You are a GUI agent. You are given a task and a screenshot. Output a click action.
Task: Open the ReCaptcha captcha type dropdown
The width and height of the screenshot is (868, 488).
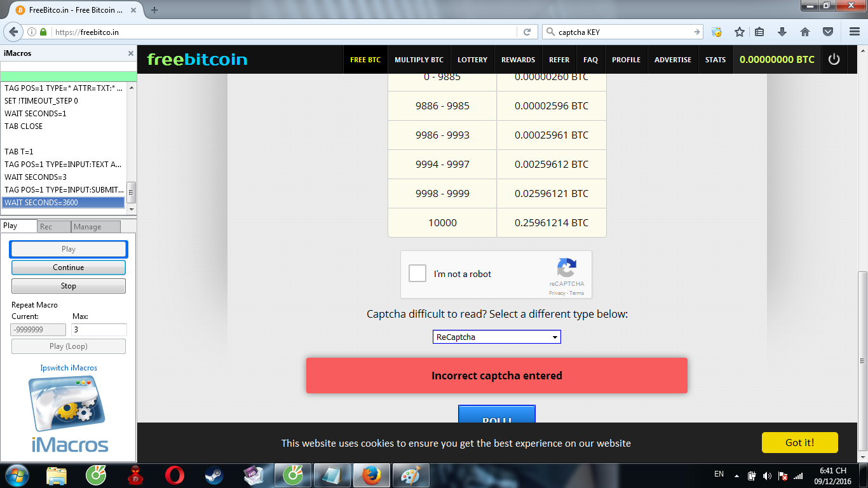coord(497,337)
